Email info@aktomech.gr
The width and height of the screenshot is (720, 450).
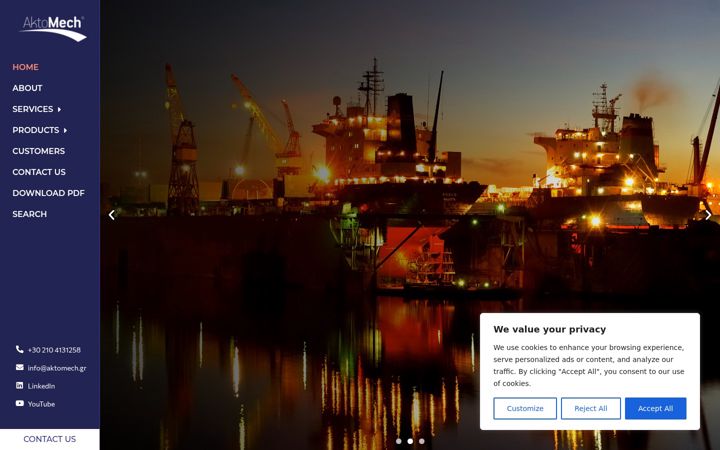pyautogui.click(x=57, y=368)
